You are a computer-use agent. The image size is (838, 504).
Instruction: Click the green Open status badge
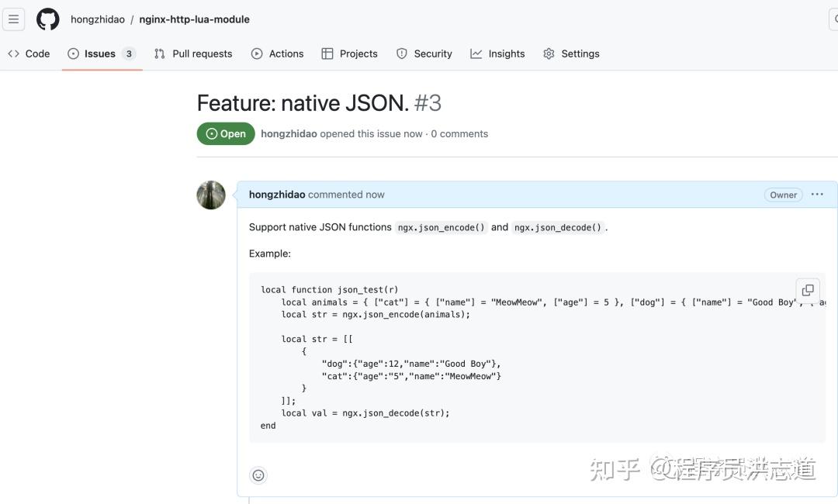(x=226, y=133)
